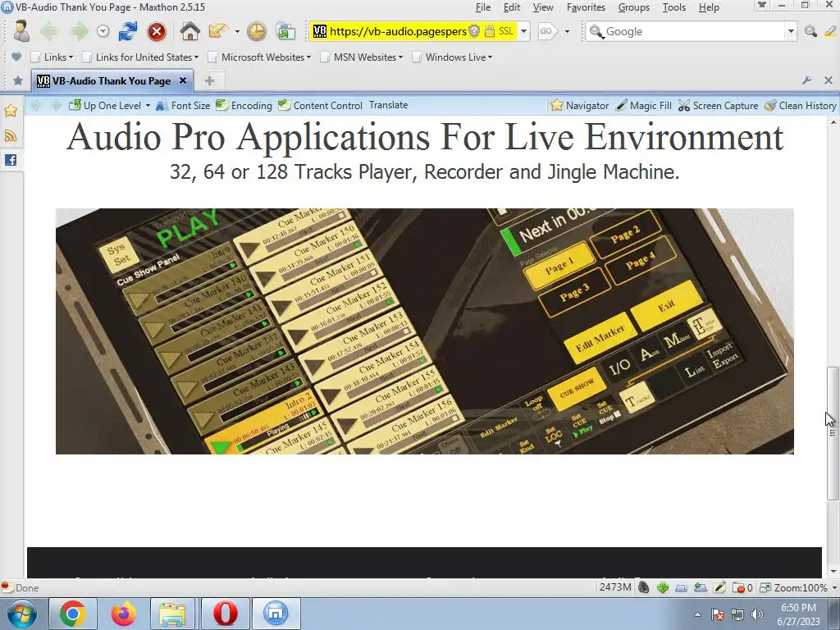Open browsing history clock icon
Viewport: 840px width, 630px height.
point(257,32)
